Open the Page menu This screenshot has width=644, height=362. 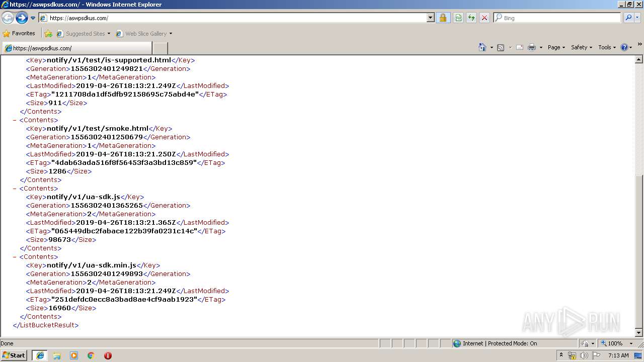[x=556, y=47]
